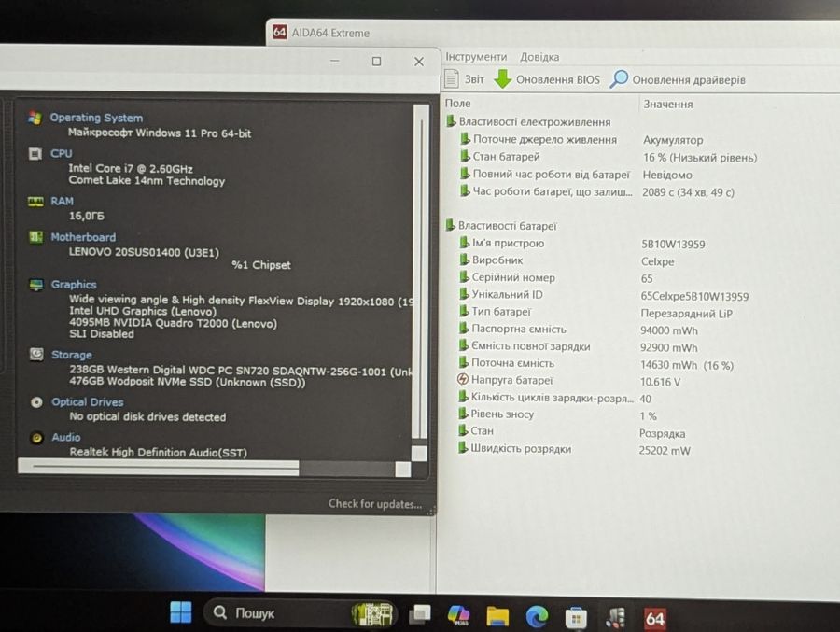Open the Storage section link
The width and height of the screenshot is (840, 632).
point(71,355)
